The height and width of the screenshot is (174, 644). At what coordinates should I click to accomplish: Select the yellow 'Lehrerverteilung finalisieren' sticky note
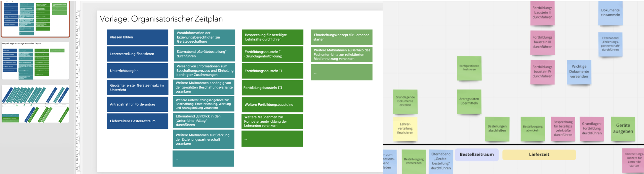click(x=405, y=129)
